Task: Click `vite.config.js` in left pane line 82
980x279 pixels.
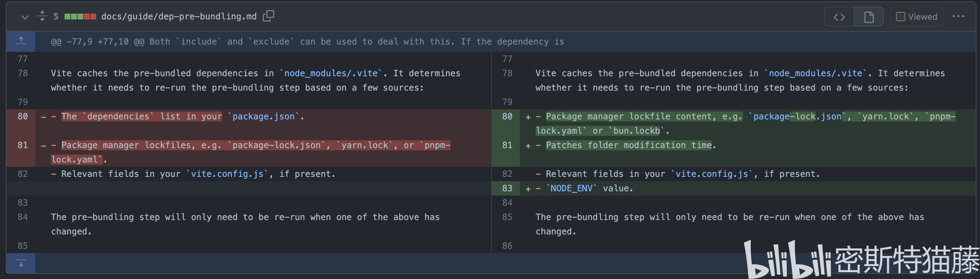Action: coord(227,174)
